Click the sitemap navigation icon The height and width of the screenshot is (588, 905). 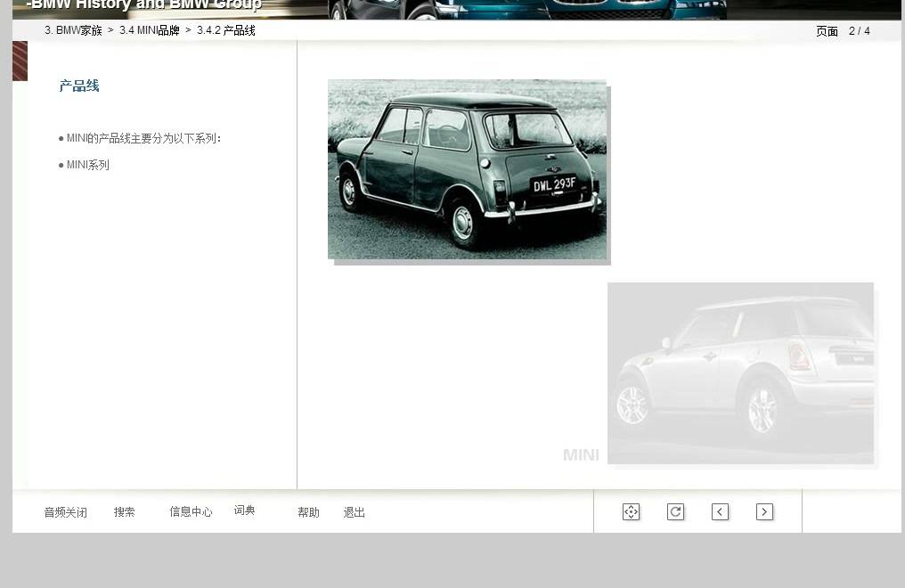click(631, 512)
